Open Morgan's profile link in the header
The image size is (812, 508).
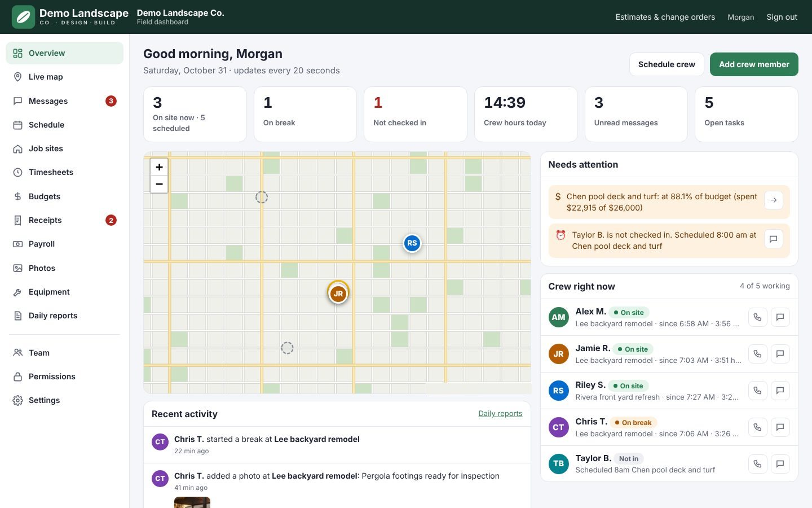point(741,17)
